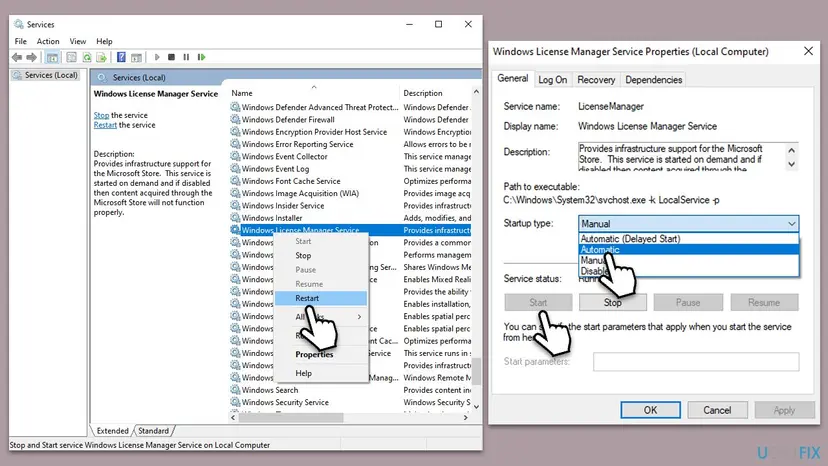
Task: Click the Apply button
Action: (784, 410)
